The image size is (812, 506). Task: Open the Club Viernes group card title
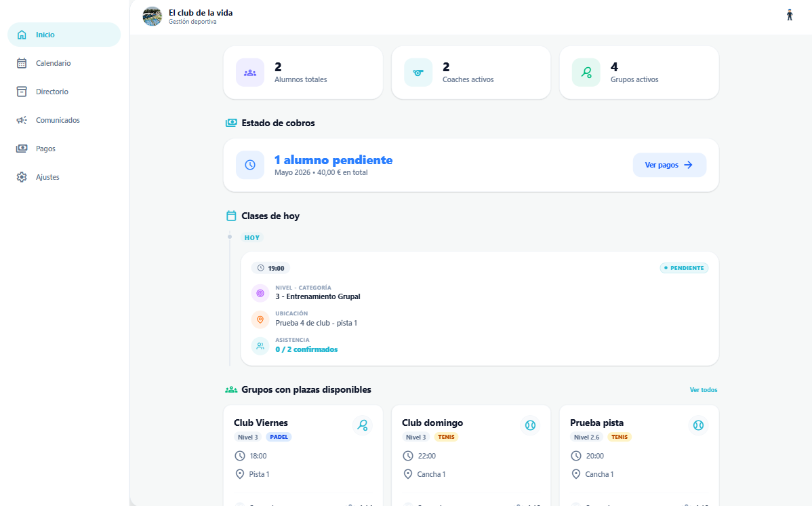pyautogui.click(x=261, y=423)
